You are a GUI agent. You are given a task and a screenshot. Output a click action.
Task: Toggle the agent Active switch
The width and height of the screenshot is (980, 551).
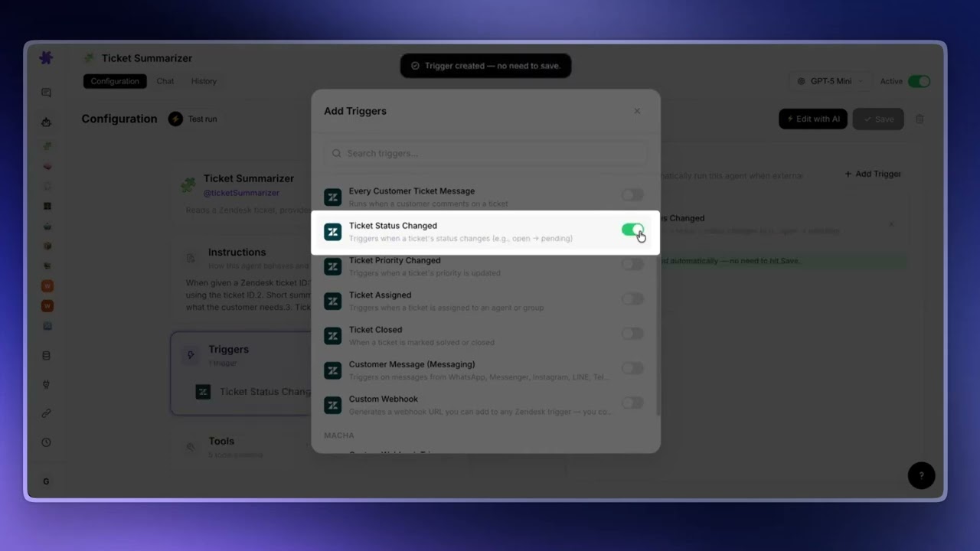[919, 81]
